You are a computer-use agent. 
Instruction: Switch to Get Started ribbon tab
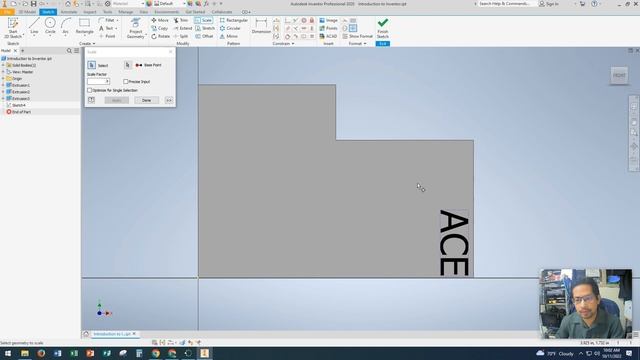point(195,12)
